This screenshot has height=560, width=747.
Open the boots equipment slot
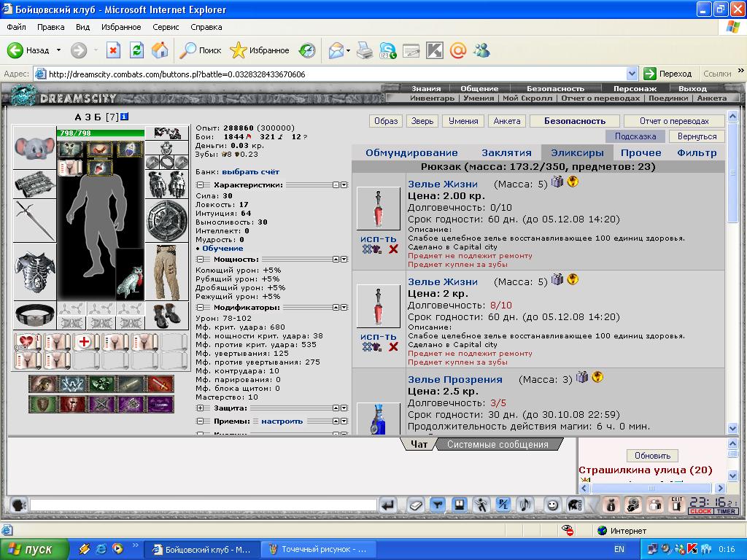[x=166, y=315]
